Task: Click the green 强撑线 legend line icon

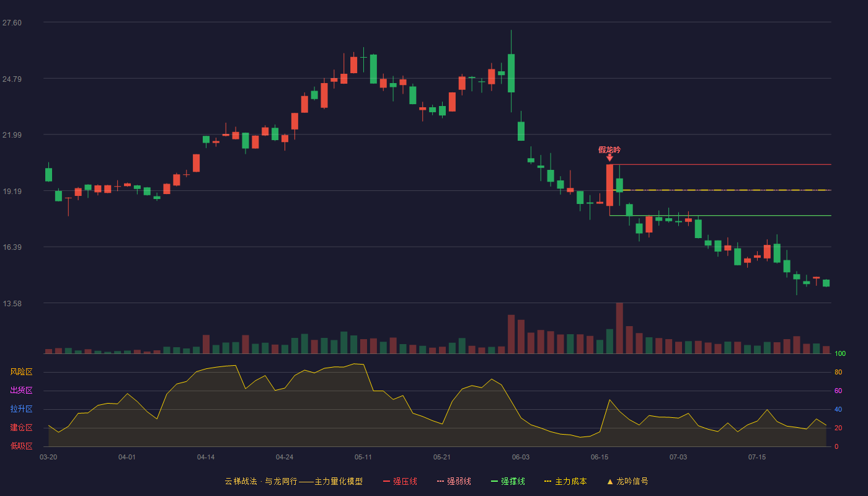Action: [494, 481]
